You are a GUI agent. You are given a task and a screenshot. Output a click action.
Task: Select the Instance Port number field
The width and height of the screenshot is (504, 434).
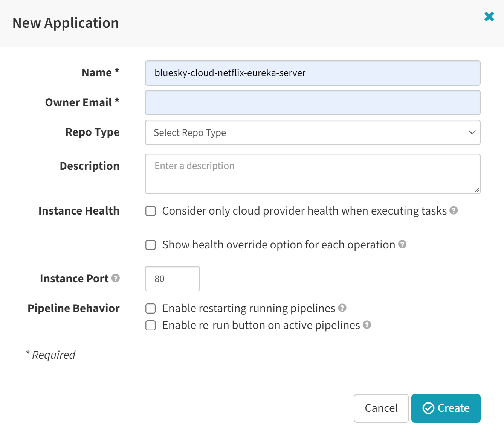(x=173, y=279)
